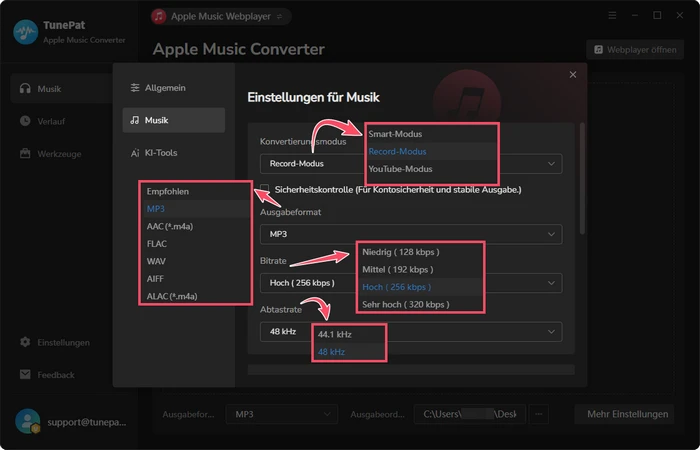
Task: Open the hamburger menu in title bar
Action: pos(612,16)
